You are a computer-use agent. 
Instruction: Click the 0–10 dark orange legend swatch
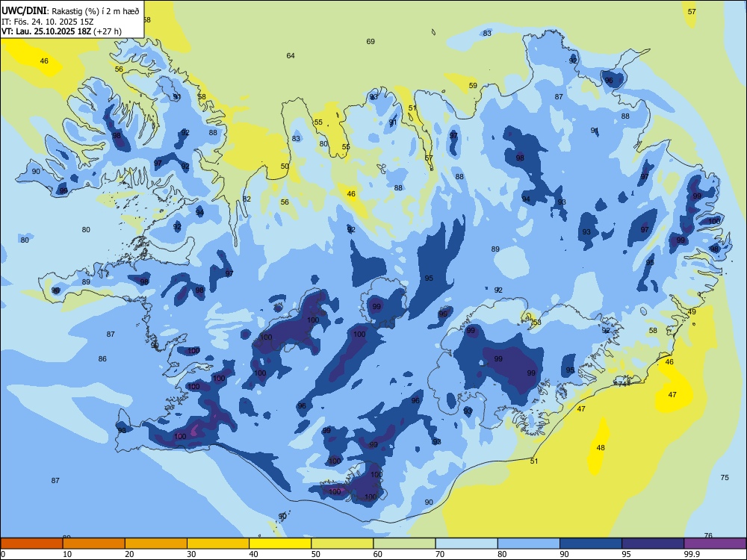[31, 544]
